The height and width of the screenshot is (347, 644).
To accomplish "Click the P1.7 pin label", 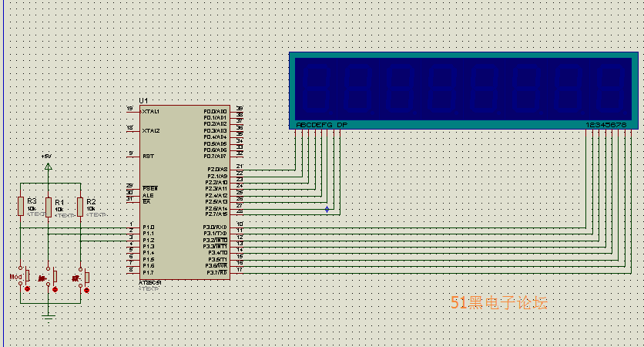I will [x=148, y=272].
